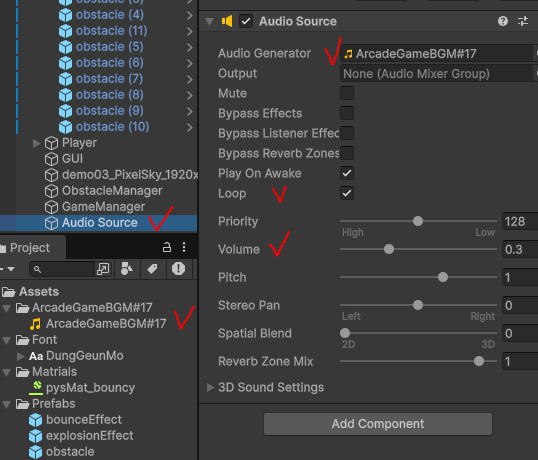Image resolution: width=538 pixels, height=460 pixels.
Task: Select obstacle (9) in the hierarchy
Action: [x=109, y=111]
